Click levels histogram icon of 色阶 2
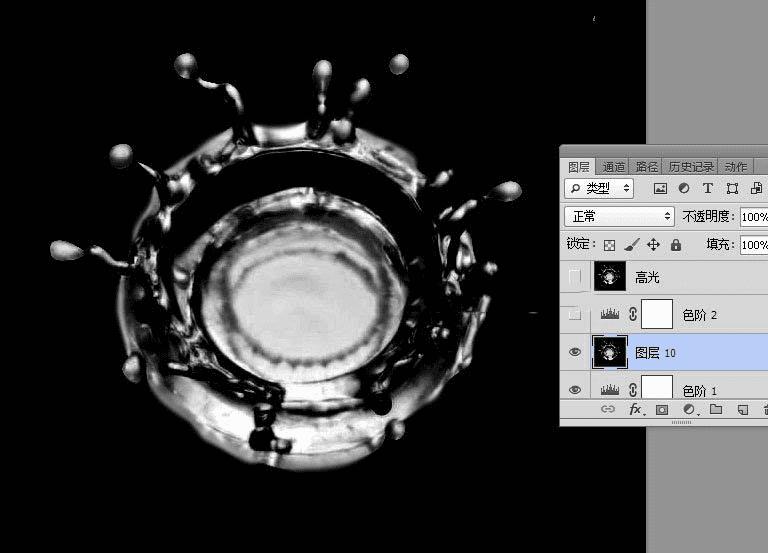The width and height of the screenshot is (768, 553). 610,313
